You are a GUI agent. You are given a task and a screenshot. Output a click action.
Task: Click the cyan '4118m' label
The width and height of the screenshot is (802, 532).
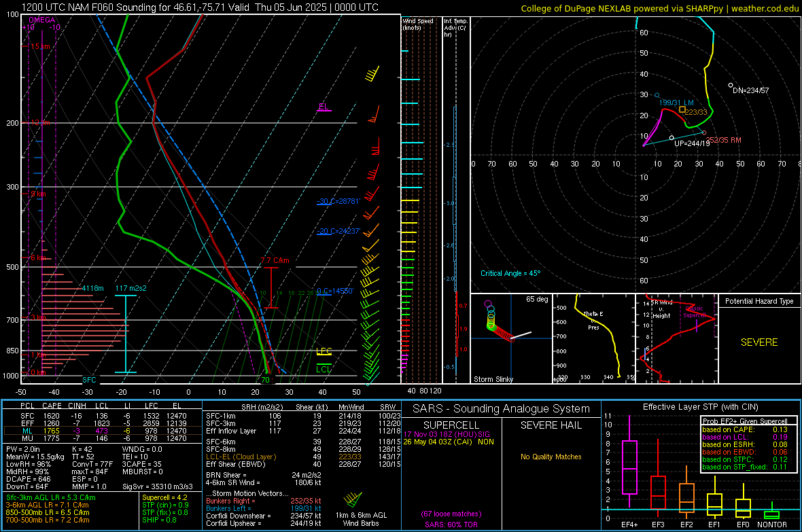click(x=92, y=289)
